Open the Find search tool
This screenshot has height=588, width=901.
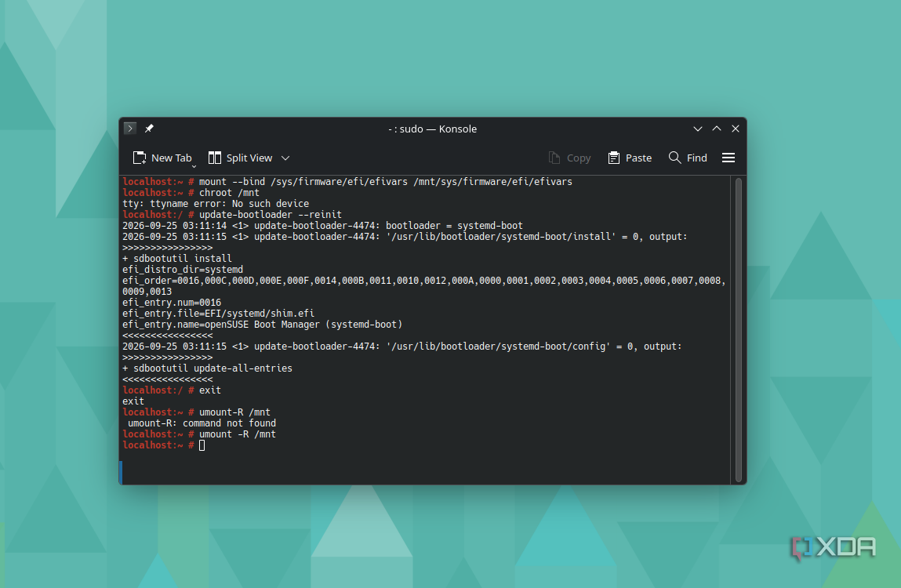click(x=688, y=158)
